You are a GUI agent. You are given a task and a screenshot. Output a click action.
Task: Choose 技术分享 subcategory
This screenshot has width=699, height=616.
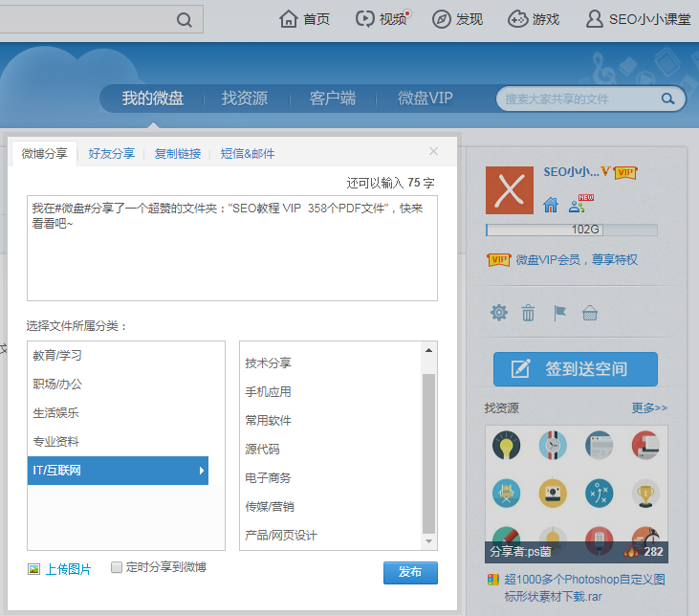tap(268, 363)
